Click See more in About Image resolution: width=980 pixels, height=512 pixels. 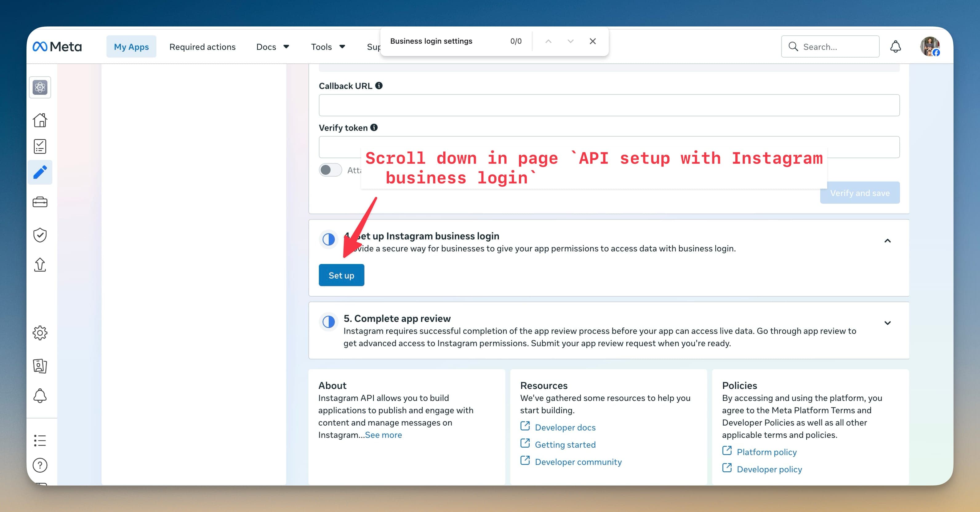384,435
